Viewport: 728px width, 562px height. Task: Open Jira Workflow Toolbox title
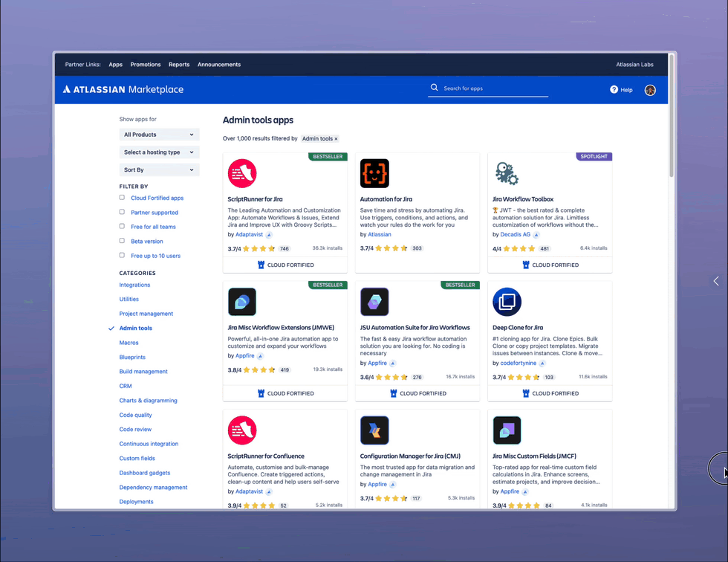point(523,199)
